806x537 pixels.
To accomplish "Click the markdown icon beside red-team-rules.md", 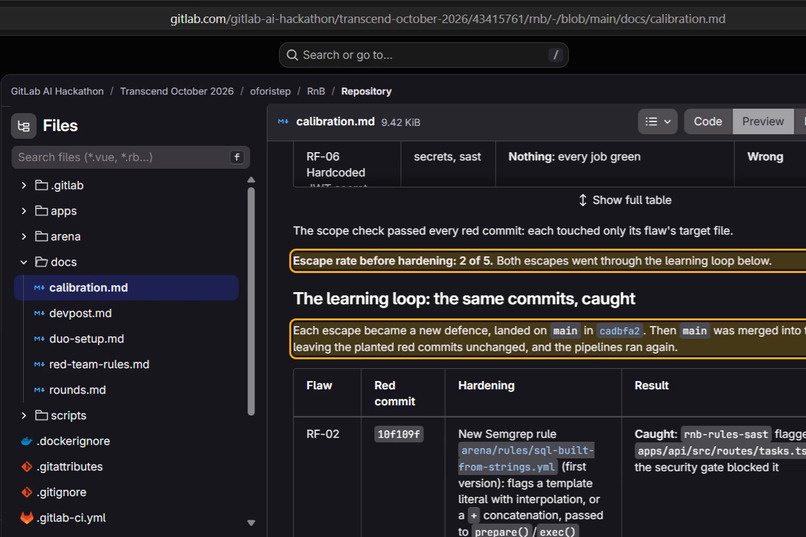I will [39, 364].
